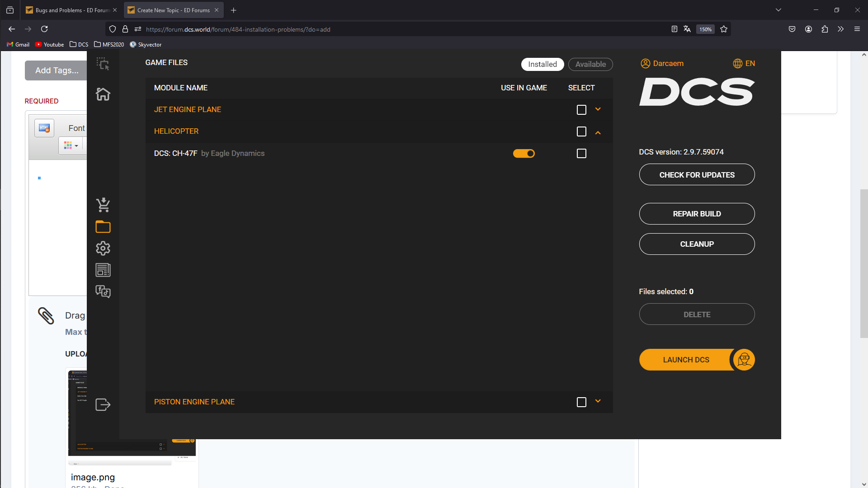Open the EN language globe selector
The width and height of the screenshot is (868, 488).
pos(744,63)
